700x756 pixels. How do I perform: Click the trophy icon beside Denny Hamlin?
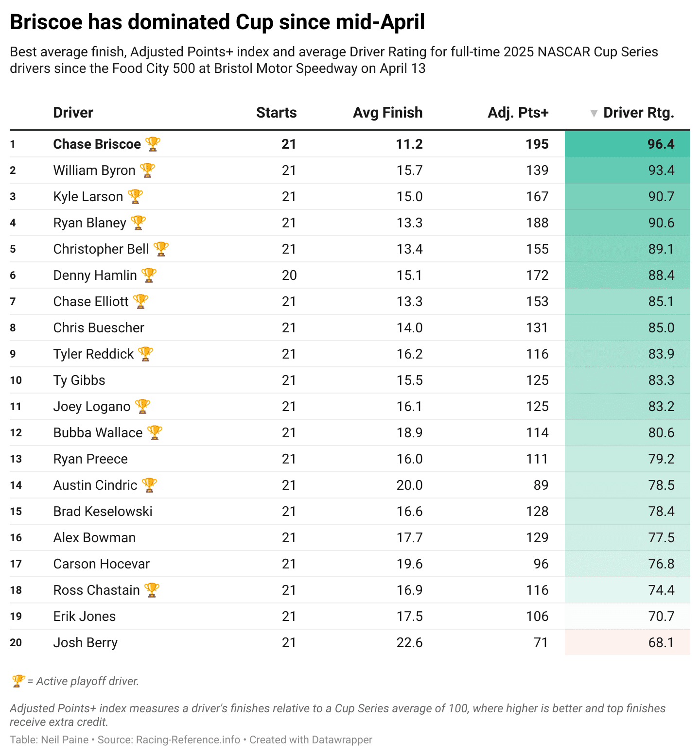point(149,275)
